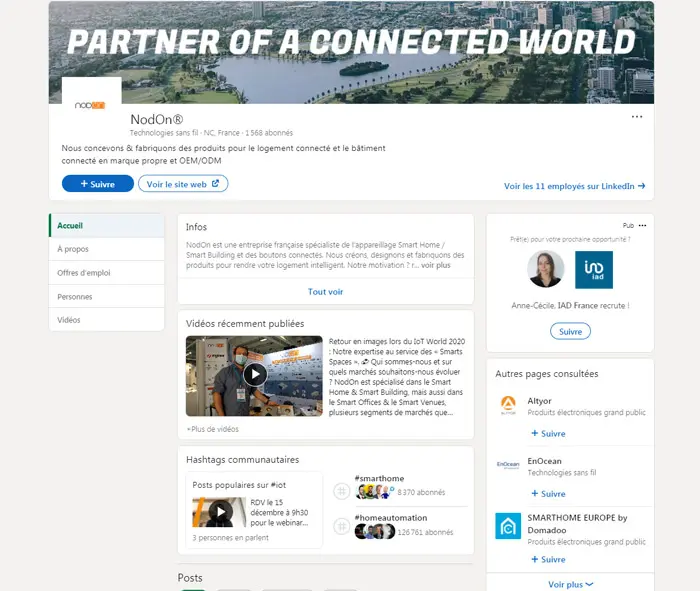Click the IoT World 2020 video description
700x591 pixels.
pos(397,377)
